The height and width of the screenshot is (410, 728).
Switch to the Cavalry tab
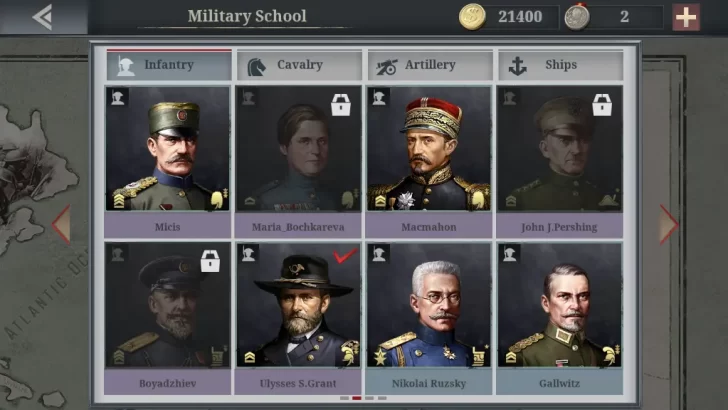coord(299,65)
